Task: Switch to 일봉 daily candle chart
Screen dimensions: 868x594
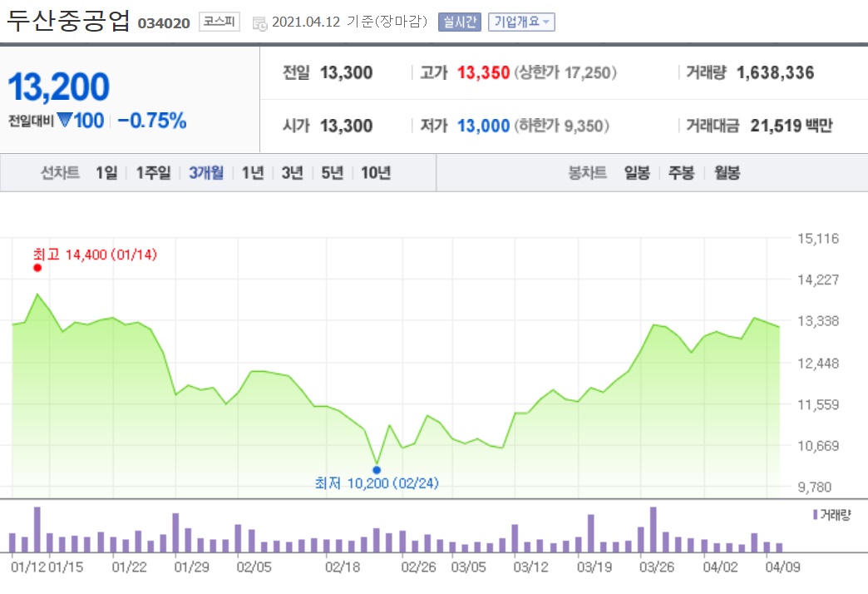Action: coord(637,173)
